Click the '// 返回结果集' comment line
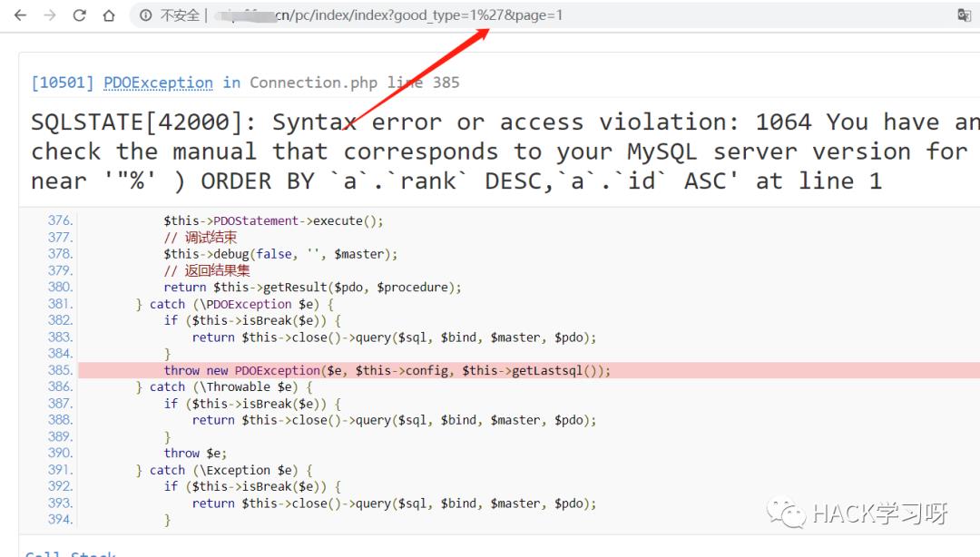 tap(207, 270)
